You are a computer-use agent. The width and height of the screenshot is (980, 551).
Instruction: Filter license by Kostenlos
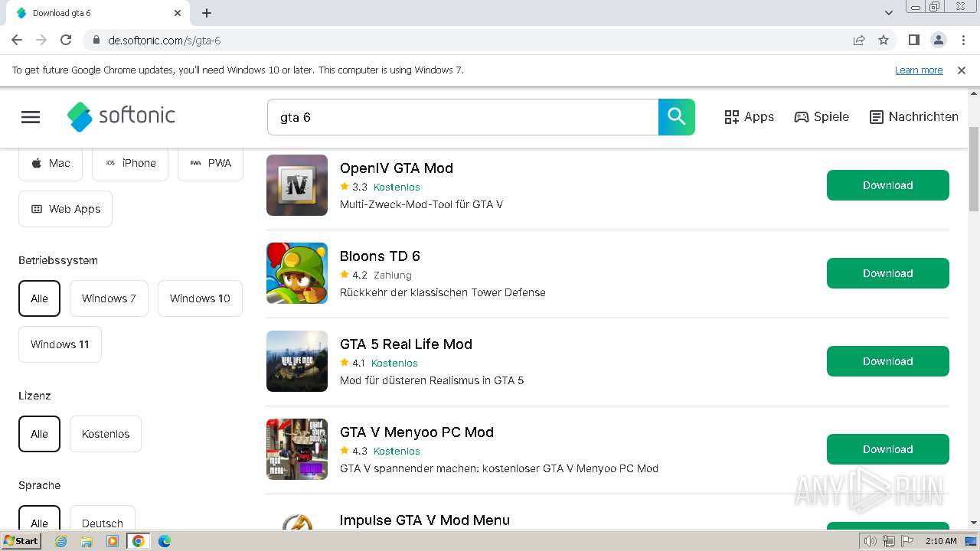[x=106, y=434]
